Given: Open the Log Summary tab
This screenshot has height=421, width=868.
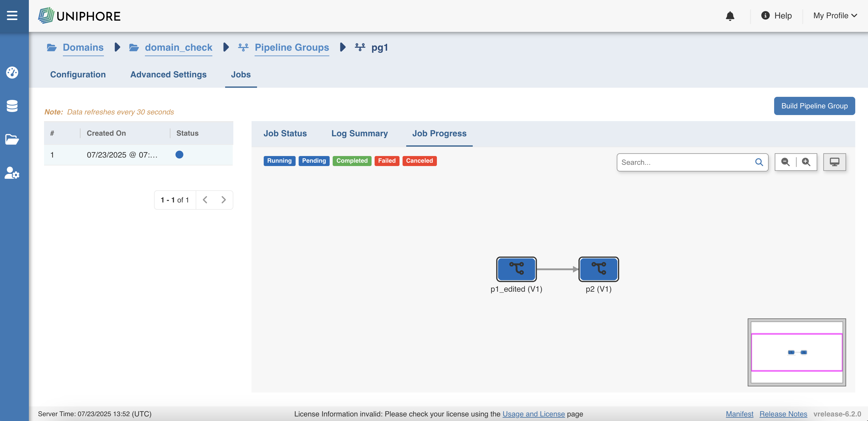Looking at the screenshot, I should (x=359, y=134).
